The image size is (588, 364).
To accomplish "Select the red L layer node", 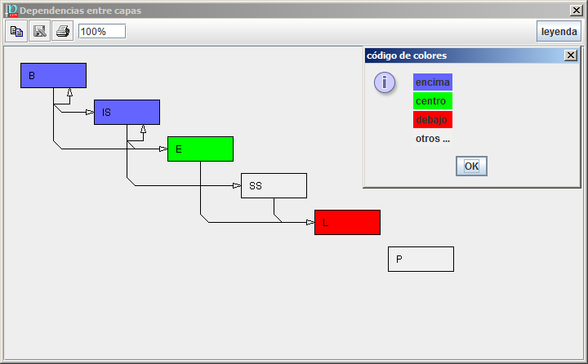I will click(347, 222).
